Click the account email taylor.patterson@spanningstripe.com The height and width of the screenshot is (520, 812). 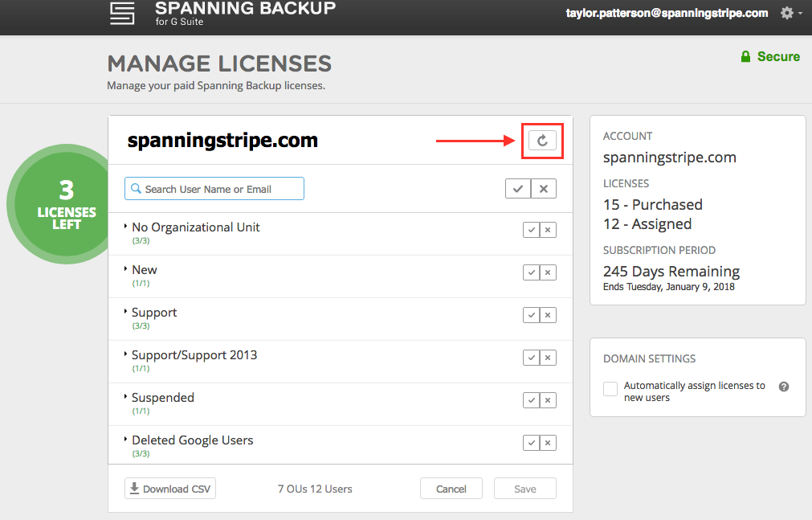667,13
